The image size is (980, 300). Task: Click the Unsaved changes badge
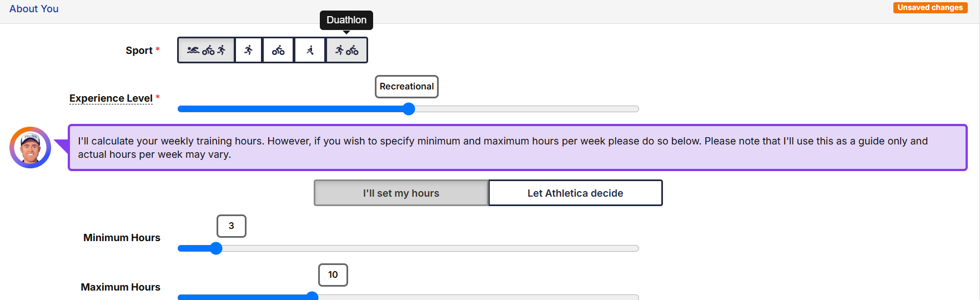[x=930, y=8]
